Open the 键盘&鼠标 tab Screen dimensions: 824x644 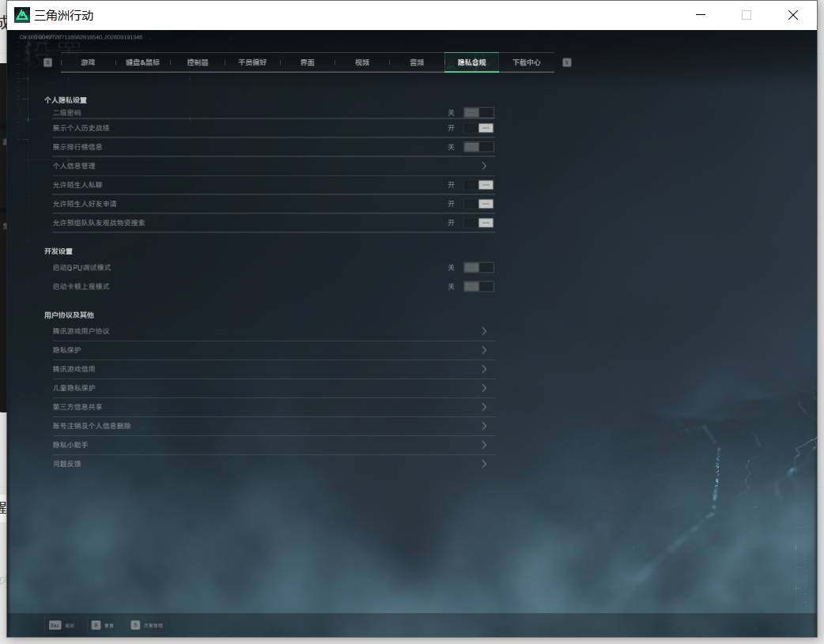click(x=142, y=62)
